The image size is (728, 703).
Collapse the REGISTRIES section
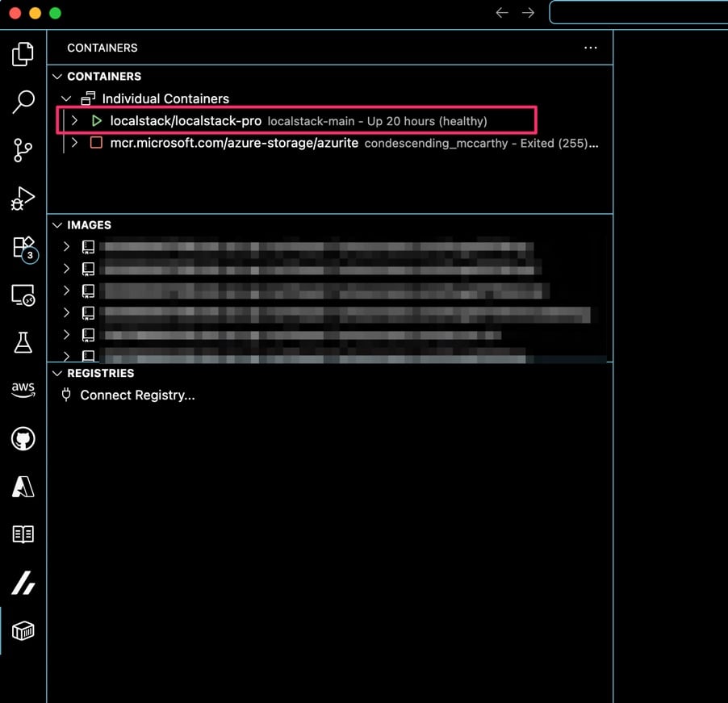click(x=57, y=374)
